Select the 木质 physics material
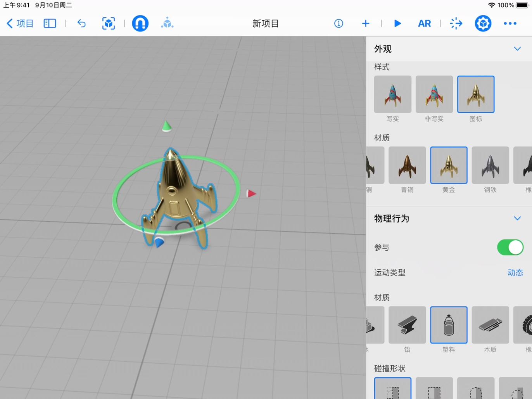This screenshot has height=399, width=532. point(490,325)
